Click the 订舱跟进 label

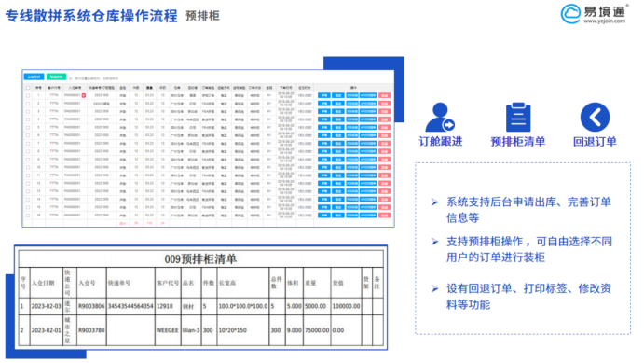coord(440,142)
